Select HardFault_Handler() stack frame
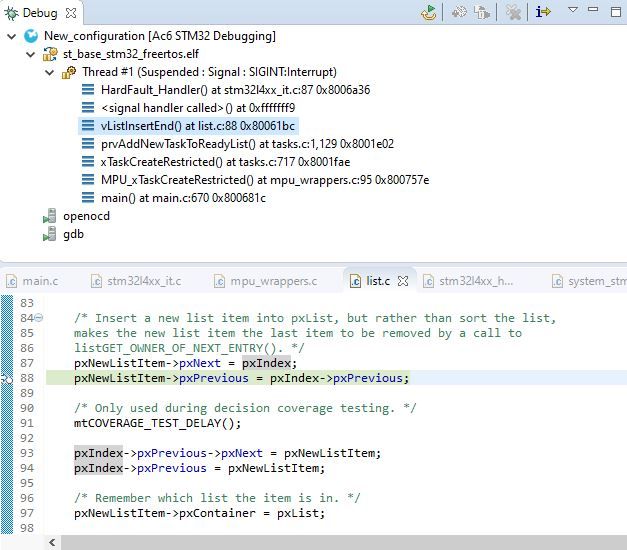This screenshot has width=627, height=550. (236, 90)
